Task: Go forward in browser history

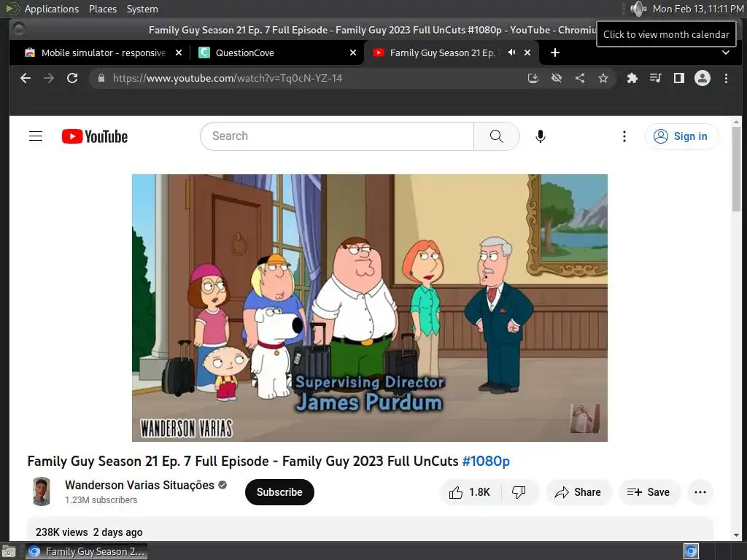Action: [x=49, y=78]
